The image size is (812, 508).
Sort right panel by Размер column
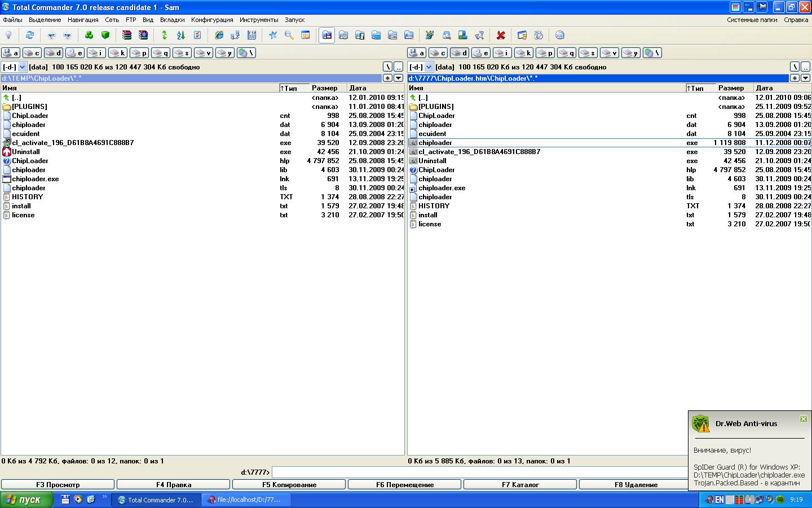click(x=735, y=88)
